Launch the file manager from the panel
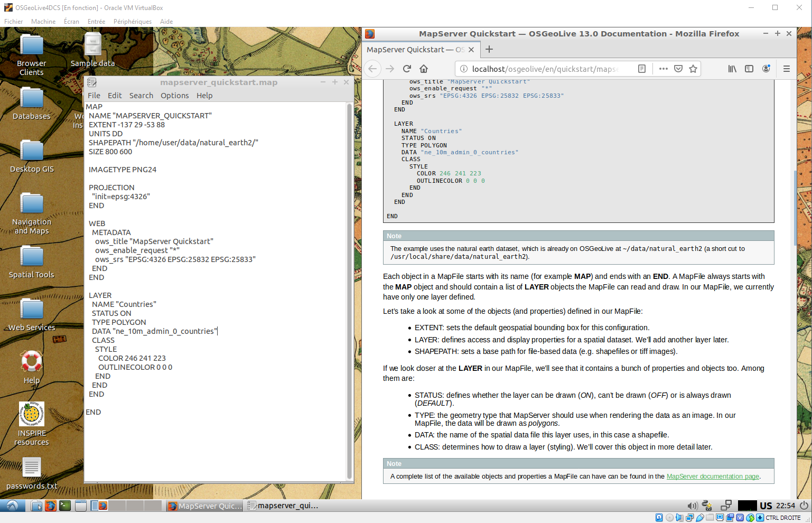 (36, 506)
